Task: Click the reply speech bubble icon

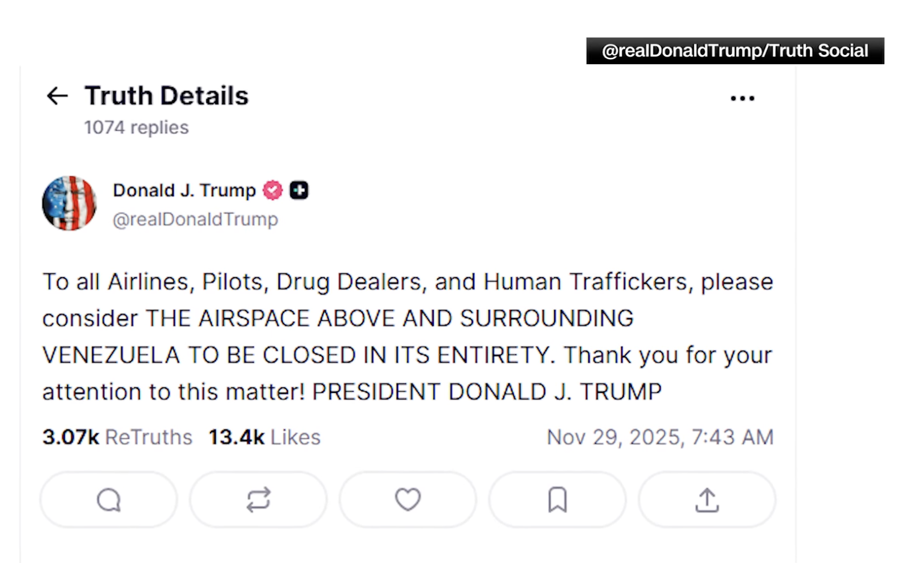Action: (109, 499)
